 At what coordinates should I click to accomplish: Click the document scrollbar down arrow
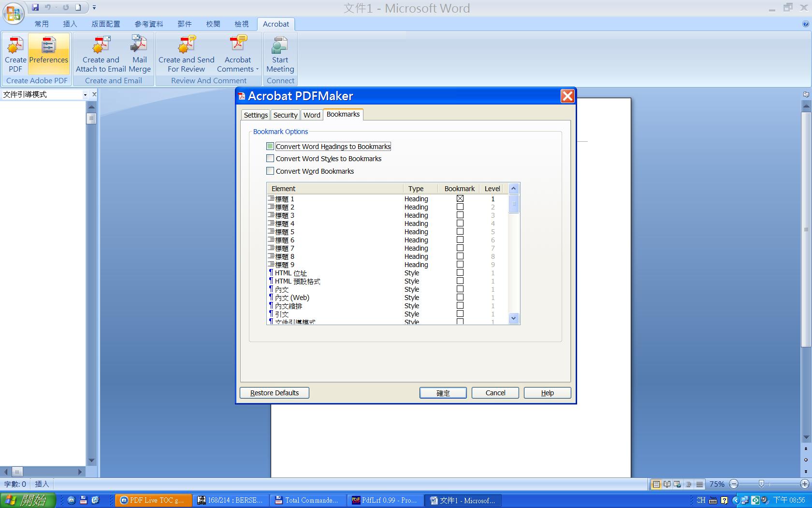coord(806,437)
